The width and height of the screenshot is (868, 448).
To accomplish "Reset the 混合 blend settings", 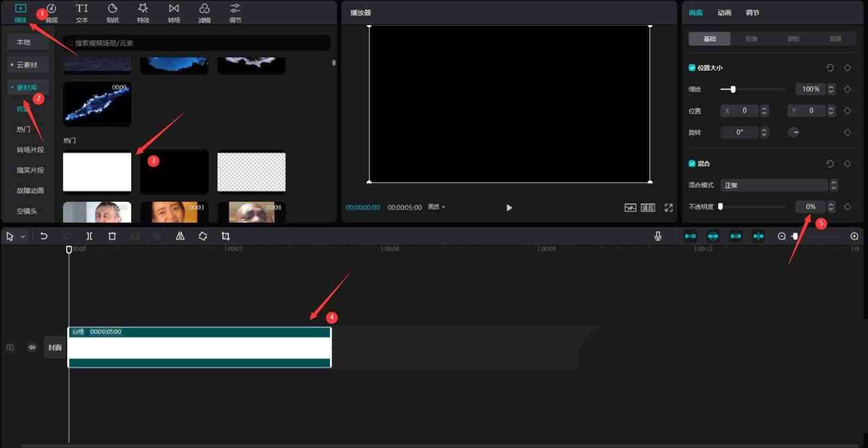I will 829,163.
